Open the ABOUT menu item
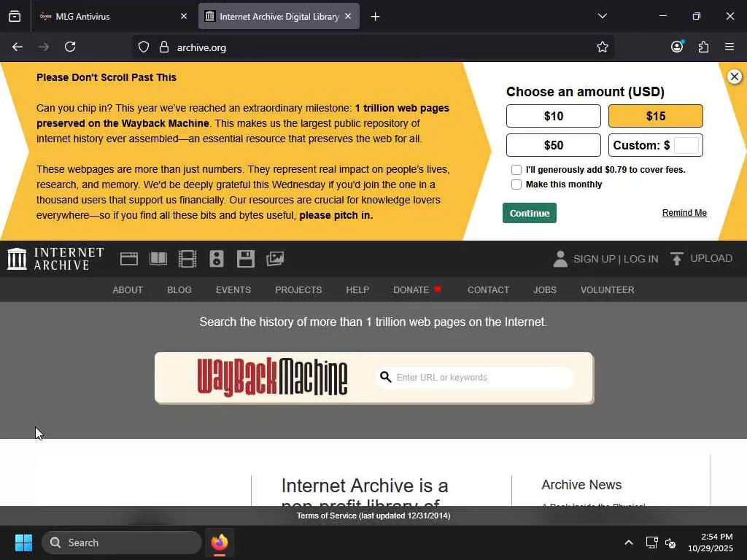 pyautogui.click(x=128, y=290)
